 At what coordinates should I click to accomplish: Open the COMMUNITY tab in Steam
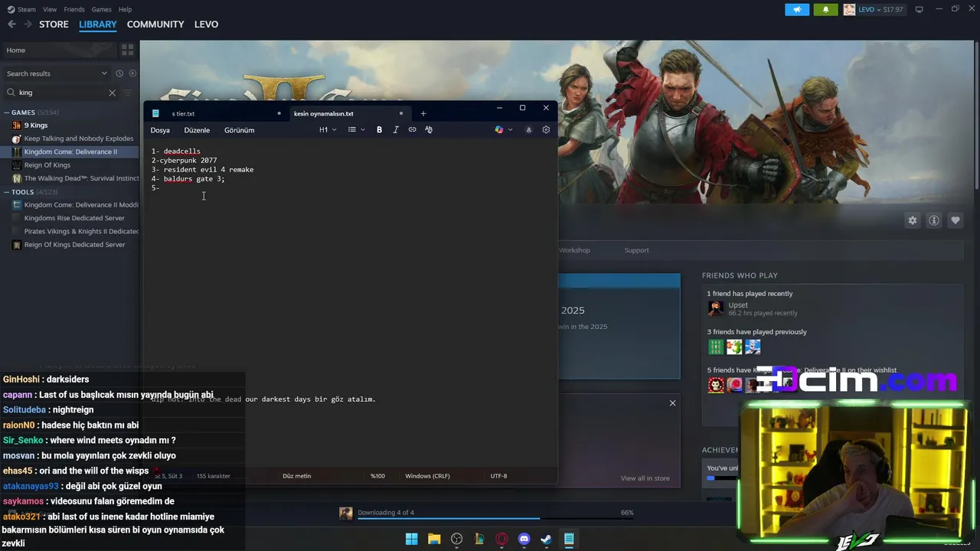click(x=155, y=24)
